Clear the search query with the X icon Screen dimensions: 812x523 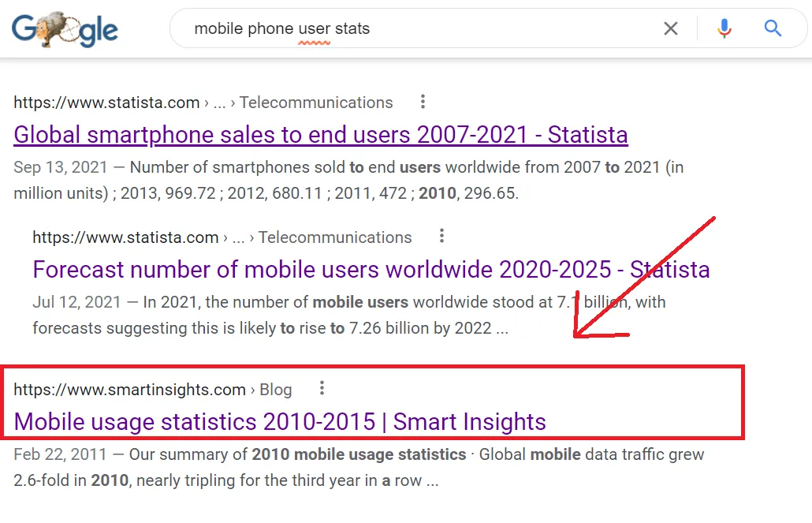click(x=670, y=29)
